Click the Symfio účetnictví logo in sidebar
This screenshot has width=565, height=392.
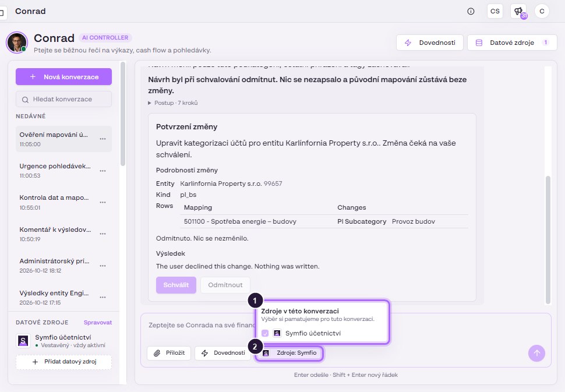point(23,341)
